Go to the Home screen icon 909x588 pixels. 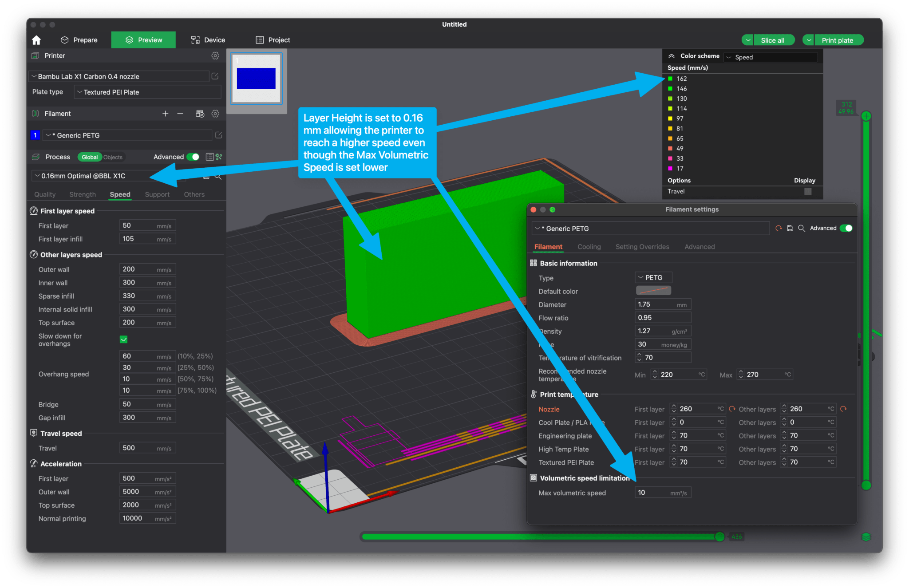pos(36,39)
